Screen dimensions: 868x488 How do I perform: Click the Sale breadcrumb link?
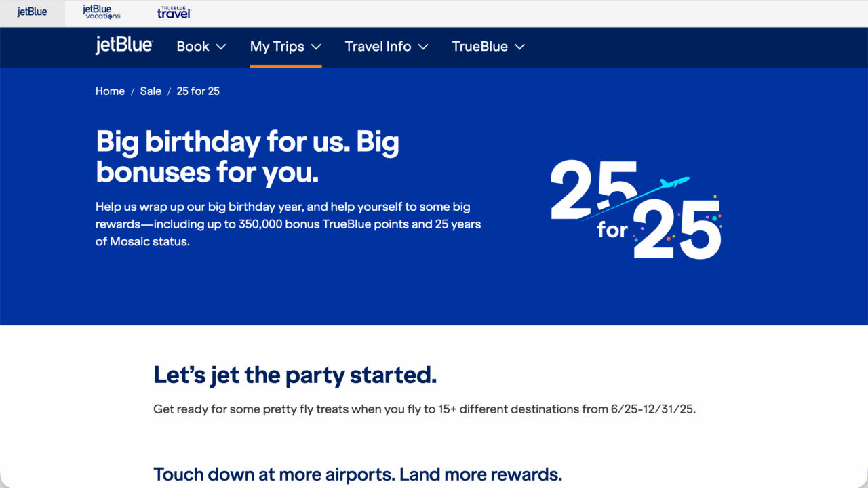tap(151, 91)
